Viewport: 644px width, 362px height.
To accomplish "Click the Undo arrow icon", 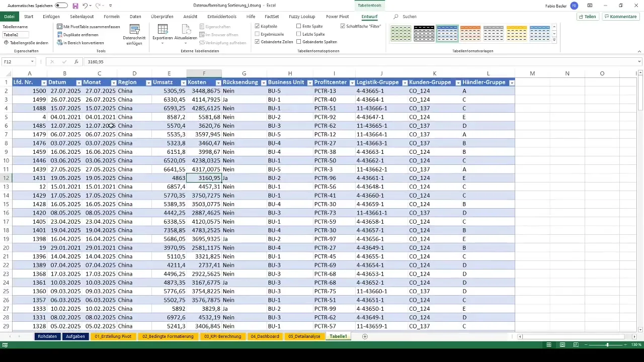I will pos(85,6).
